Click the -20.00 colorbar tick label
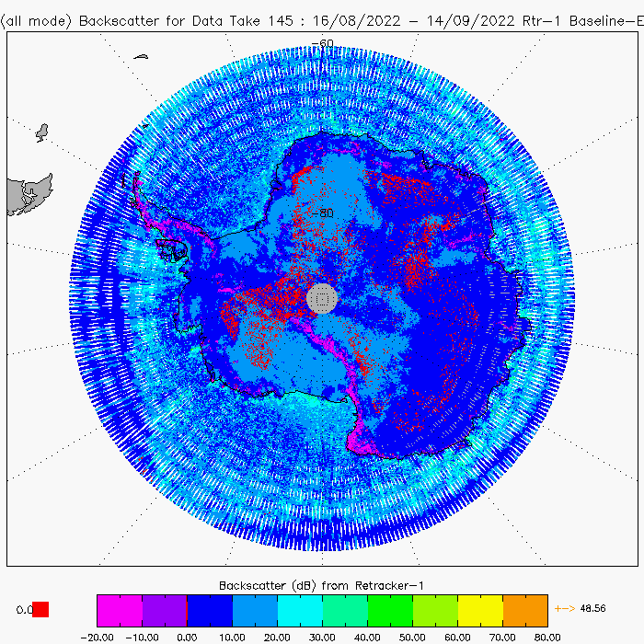The width and height of the screenshot is (644, 644). pyautogui.click(x=97, y=638)
